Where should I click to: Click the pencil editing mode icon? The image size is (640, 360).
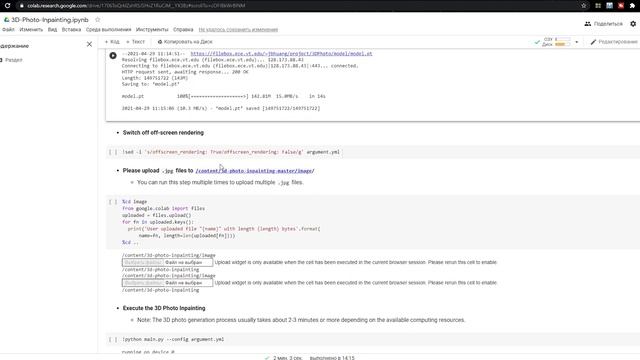point(593,42)
